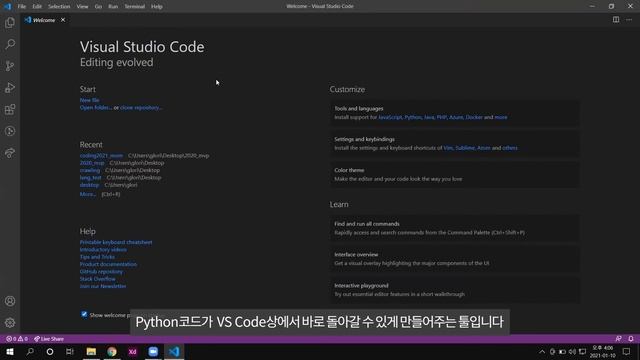Open the Selection menu
Viewport: 640px width, 360px height.
pyautogui.click(x=59, y=7)
